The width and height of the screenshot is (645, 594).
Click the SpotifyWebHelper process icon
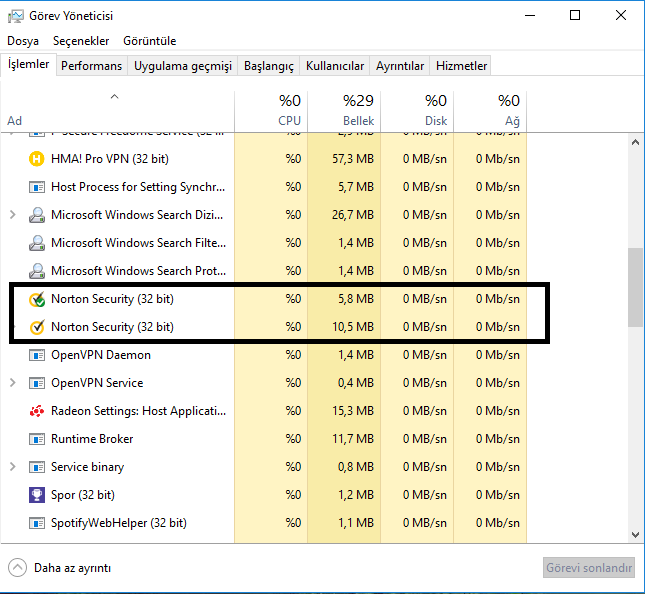pyautogui.click(x=37, y=523)
